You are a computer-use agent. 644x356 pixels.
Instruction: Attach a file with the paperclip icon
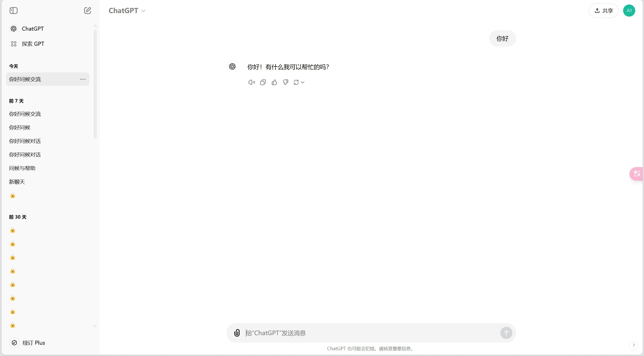click(x=237, y=333)
